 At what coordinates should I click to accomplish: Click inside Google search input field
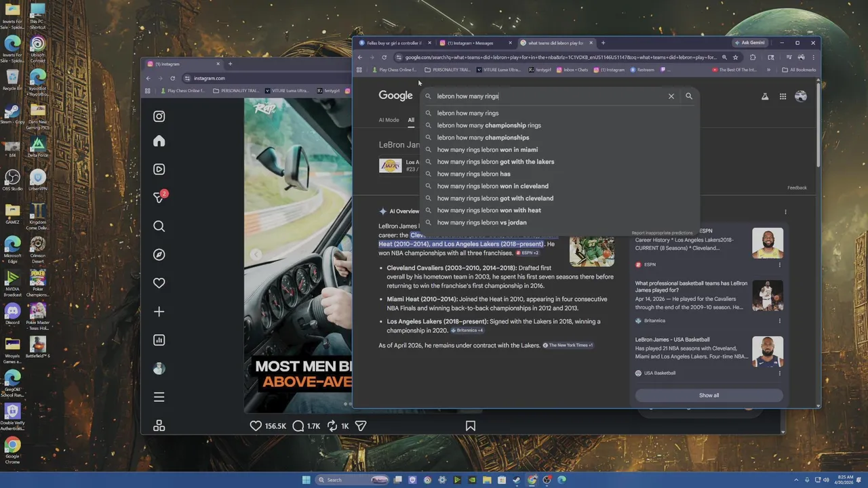coord(549,96)
